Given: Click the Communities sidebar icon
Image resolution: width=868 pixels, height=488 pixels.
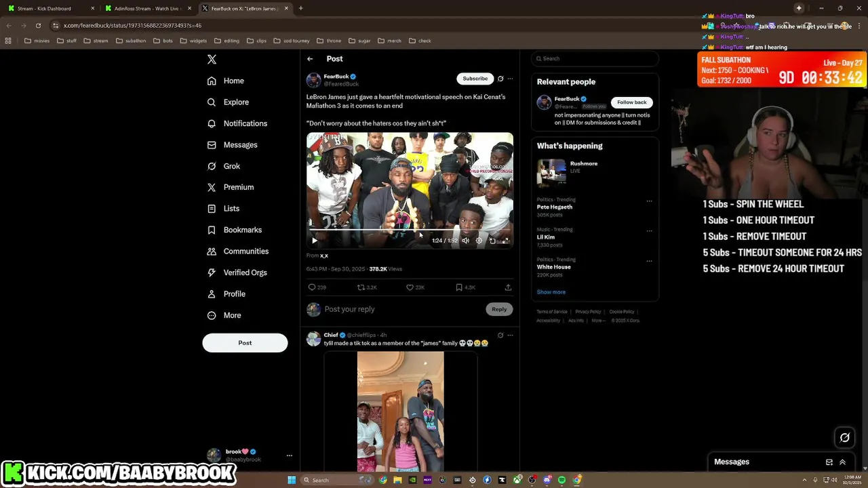Looking at the screenshot, I should tap(212, 251).
